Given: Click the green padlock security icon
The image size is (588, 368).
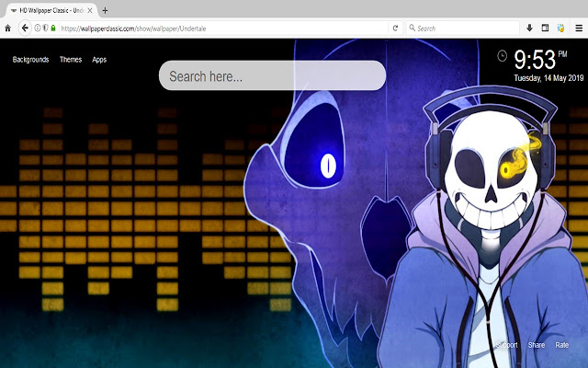Looking at the screenshot, I should tap(53, 29).
